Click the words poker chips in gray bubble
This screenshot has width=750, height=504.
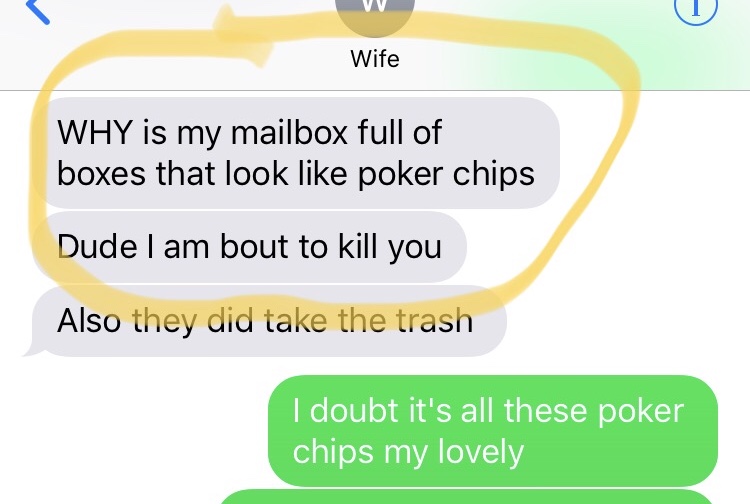446,174
